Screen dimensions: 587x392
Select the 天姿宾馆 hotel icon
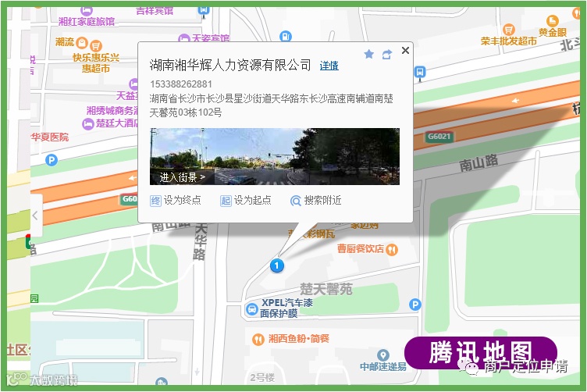(x=183, y=38)
